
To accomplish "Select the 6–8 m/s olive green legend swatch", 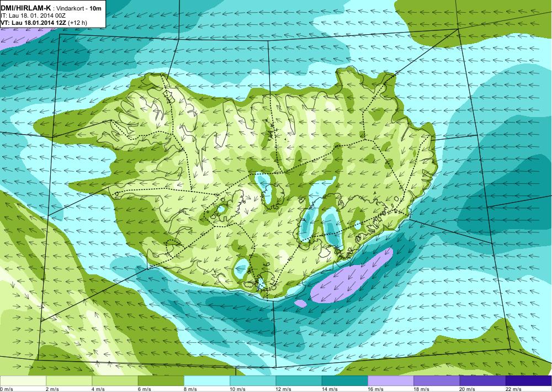I will coord(161,381).
